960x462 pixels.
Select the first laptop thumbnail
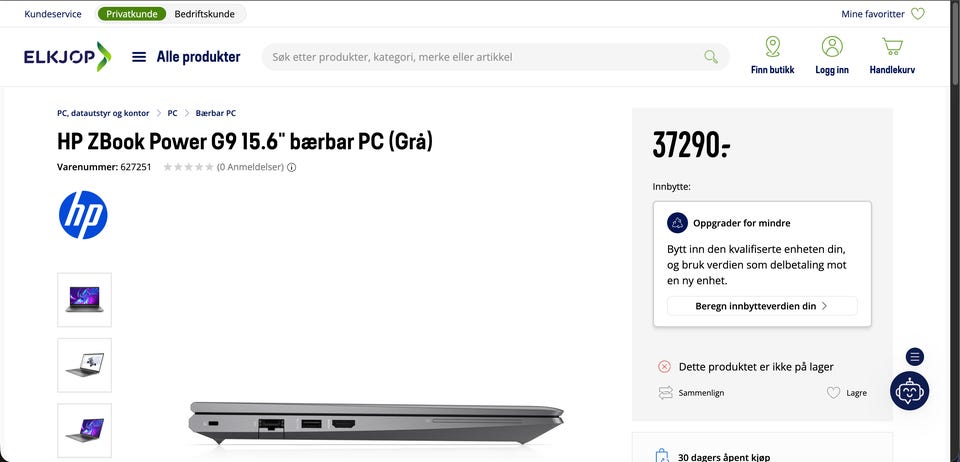click(x=84, y=300)
